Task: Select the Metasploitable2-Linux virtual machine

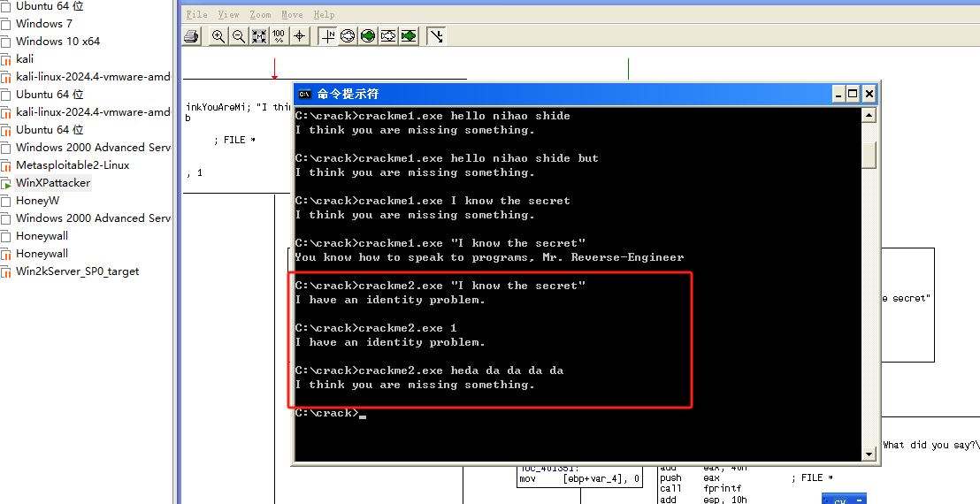Action: tap(73, 164)
